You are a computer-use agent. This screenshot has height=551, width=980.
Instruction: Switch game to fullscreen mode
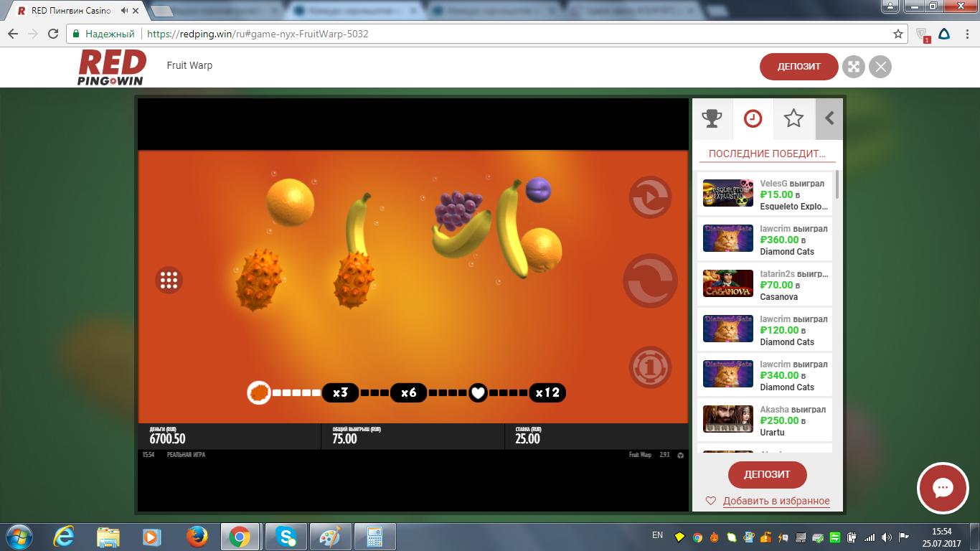(x=853, y=67)
